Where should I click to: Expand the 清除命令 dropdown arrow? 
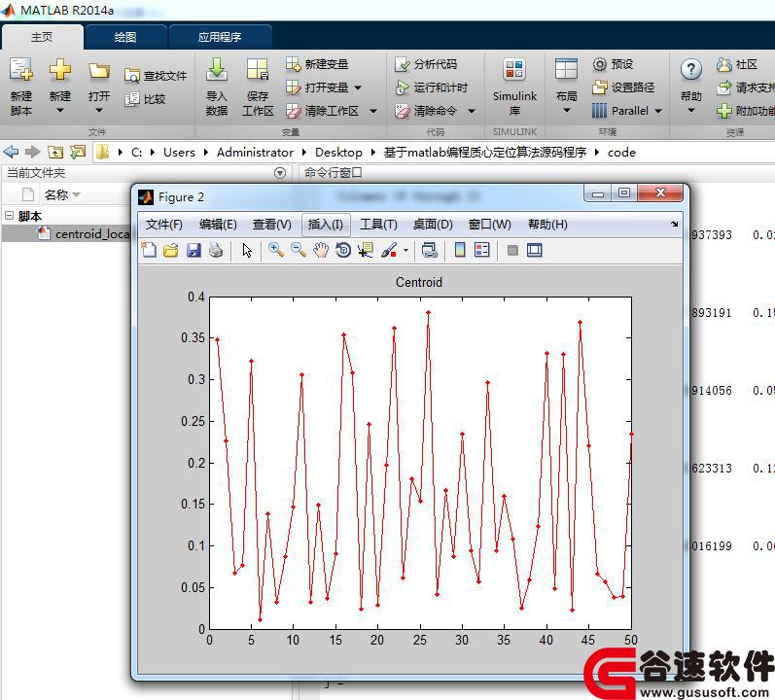click(x=471, y=111)
